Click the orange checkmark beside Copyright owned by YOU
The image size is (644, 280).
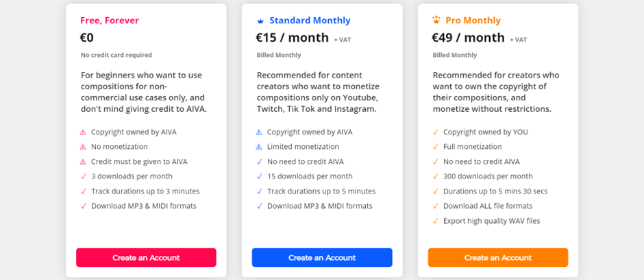click(435, 132)
